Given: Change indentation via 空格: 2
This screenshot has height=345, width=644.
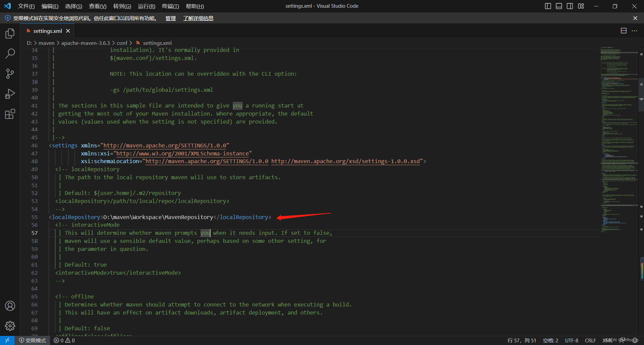Looking at the screenshot, I should tap(551, 340).
